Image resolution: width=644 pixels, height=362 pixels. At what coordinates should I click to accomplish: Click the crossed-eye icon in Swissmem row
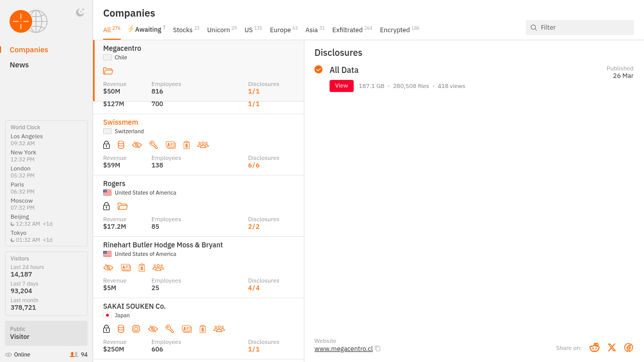tap(137, 145)
